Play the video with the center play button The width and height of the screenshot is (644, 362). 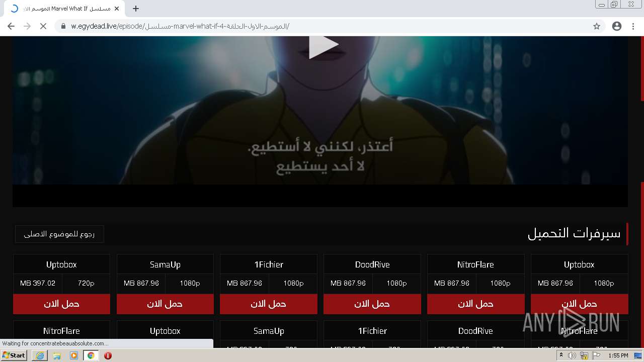(324, 47)
